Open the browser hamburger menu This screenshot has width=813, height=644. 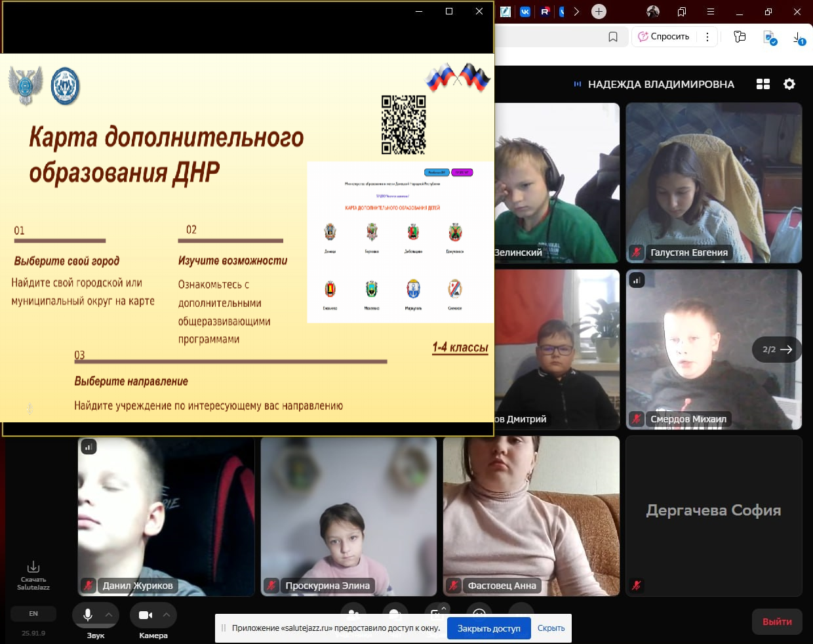click(710, 11)
